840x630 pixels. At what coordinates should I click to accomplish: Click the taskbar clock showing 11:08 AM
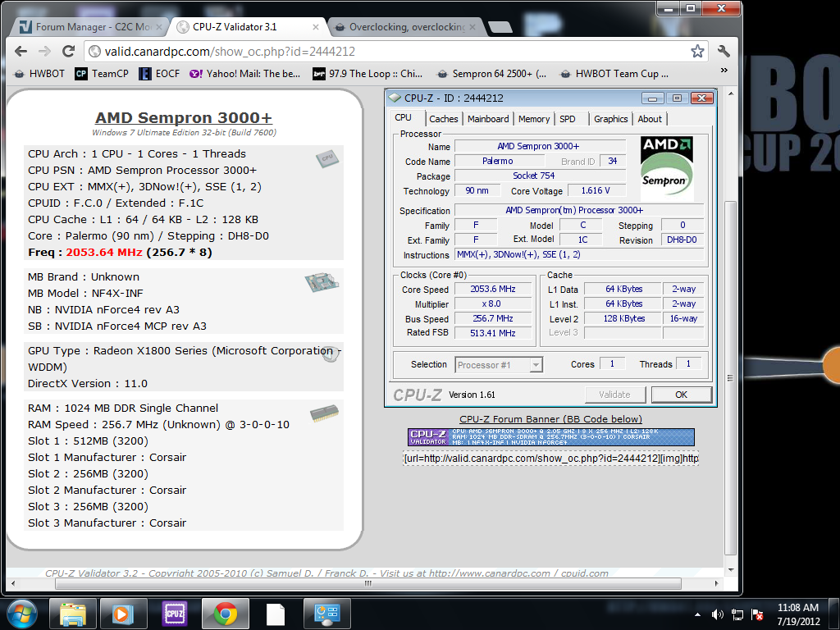[x=798, y=614]
